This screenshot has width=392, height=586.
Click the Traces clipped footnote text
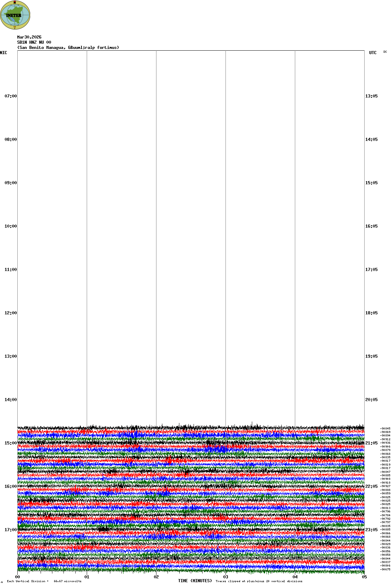pos(259,581)
